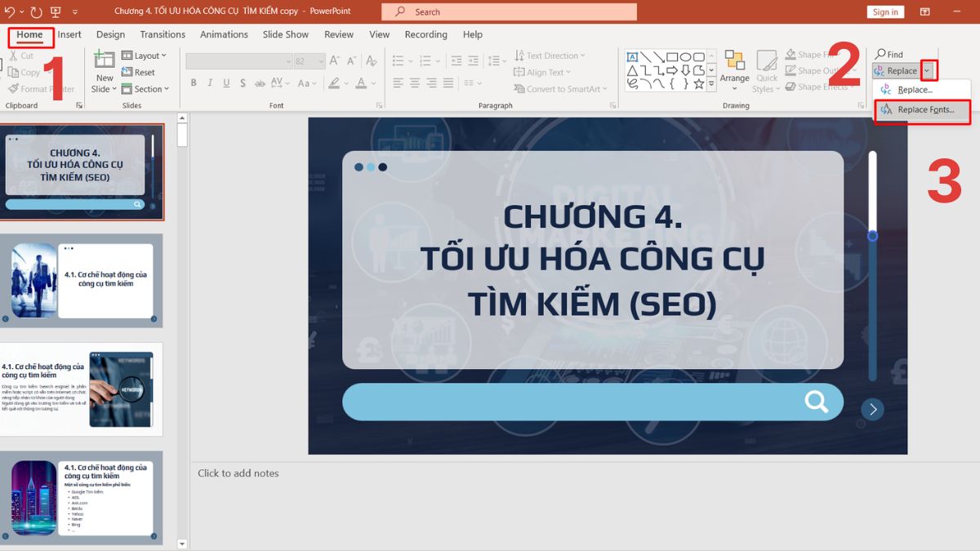Click the Clear All Formatting icon

371,61
